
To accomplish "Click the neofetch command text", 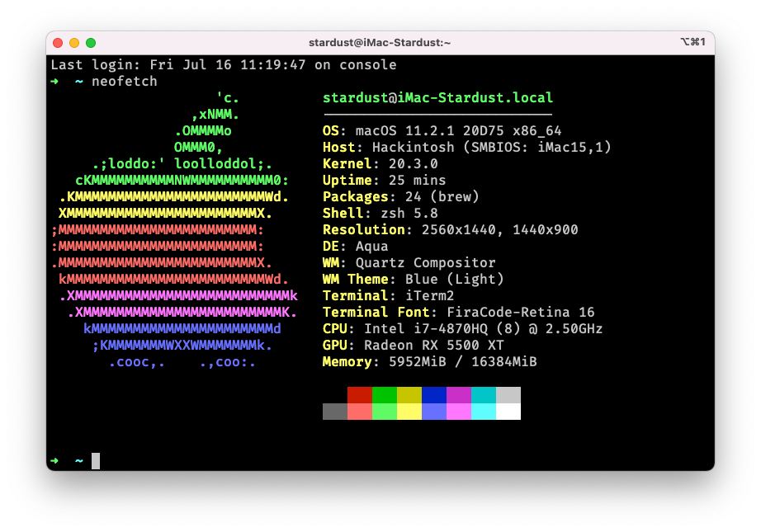I will [125, 82].
